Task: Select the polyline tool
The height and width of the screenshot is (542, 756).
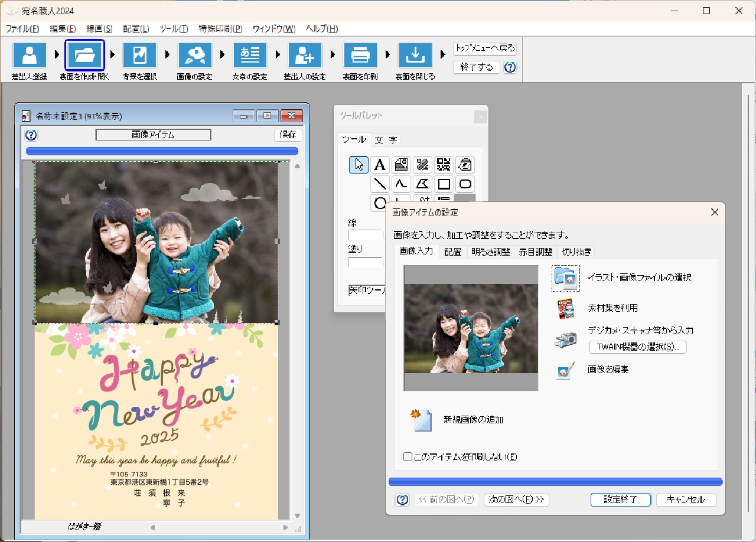Action: pos(401,184)
